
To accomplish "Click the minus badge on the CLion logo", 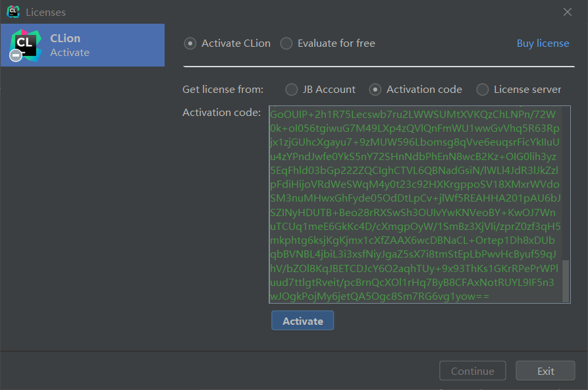I will [x=16, y=56].
